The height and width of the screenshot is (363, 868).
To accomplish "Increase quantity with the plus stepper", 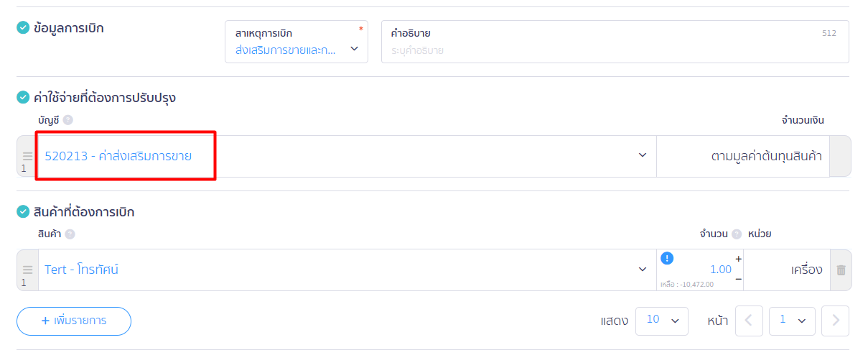I will pos(738,259).
